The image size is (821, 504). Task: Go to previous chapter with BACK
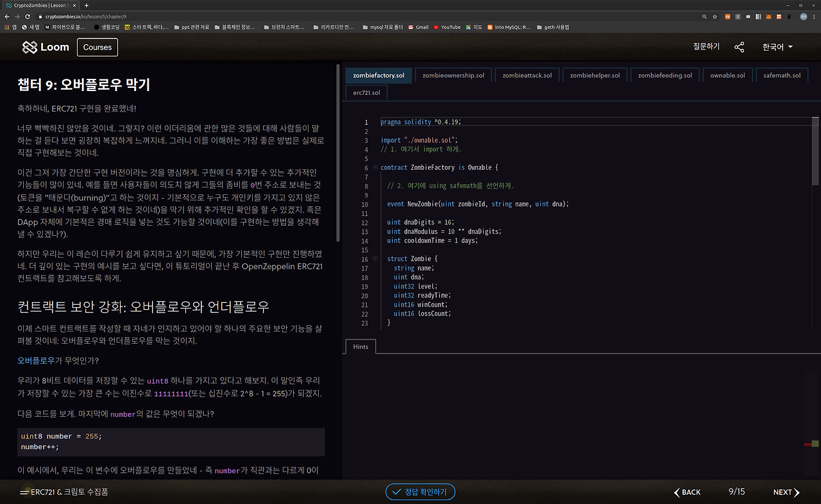click(687, 492)
